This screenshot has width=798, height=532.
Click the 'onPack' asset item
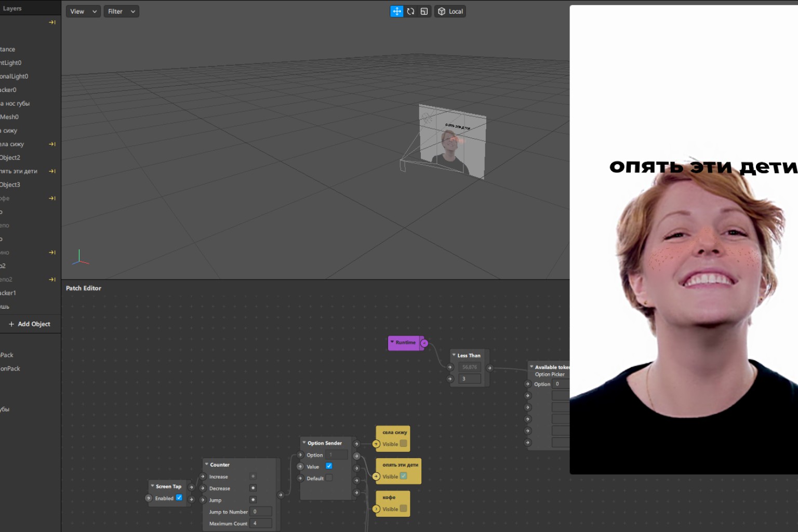(x=10, y=368)
